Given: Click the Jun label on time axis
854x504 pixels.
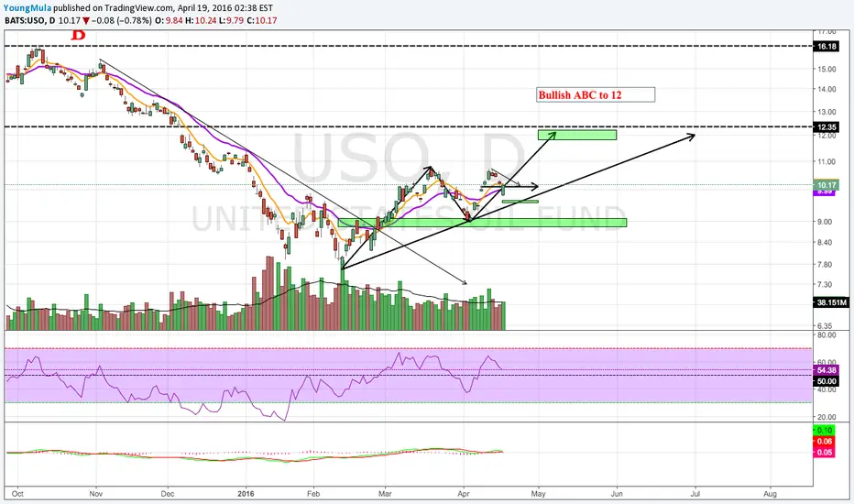Looking at the screenshot, I should [617, 494].
